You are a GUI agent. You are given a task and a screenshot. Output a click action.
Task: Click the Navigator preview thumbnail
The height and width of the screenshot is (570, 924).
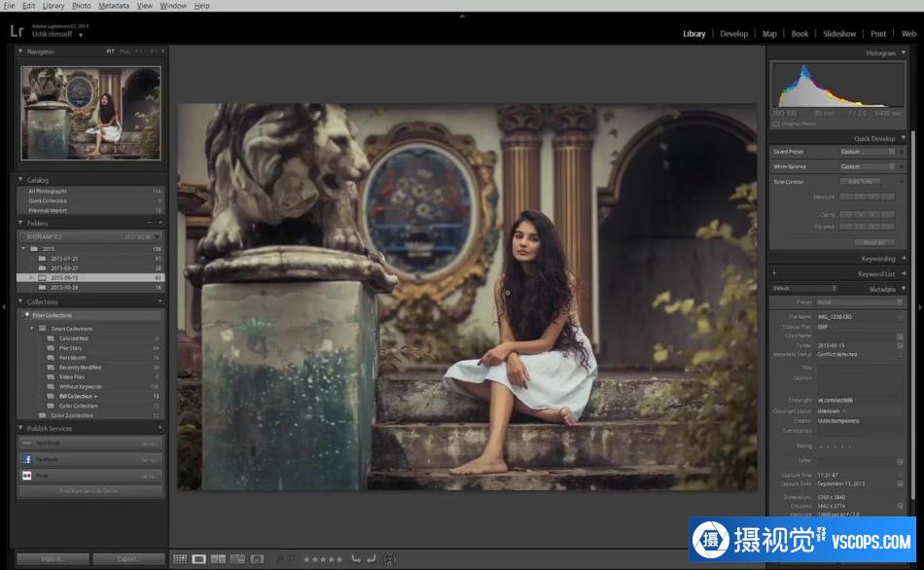click(90, 113)
